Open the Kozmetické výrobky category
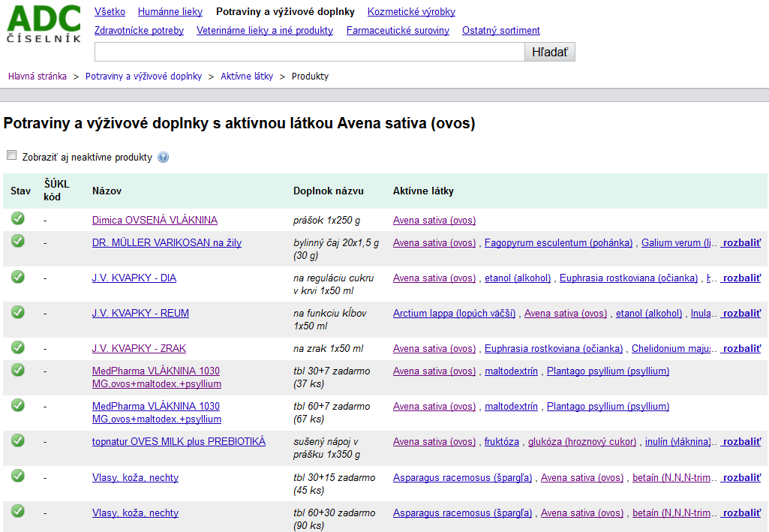769x532 pixels. (x=411, y=11)
